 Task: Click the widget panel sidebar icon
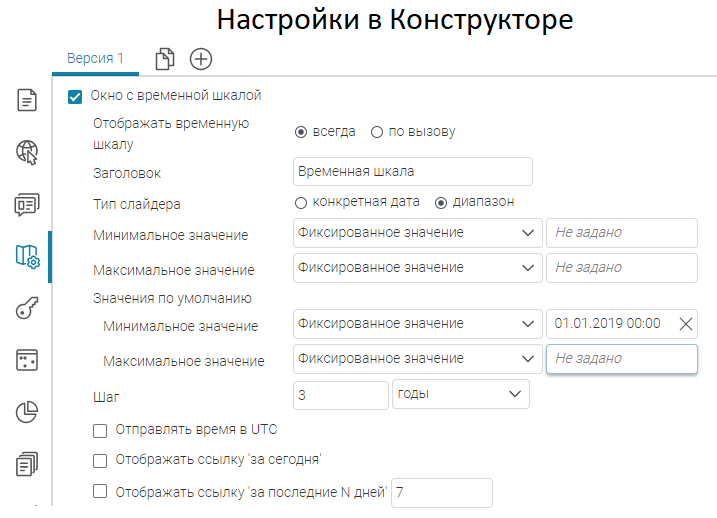pos(26,360)
